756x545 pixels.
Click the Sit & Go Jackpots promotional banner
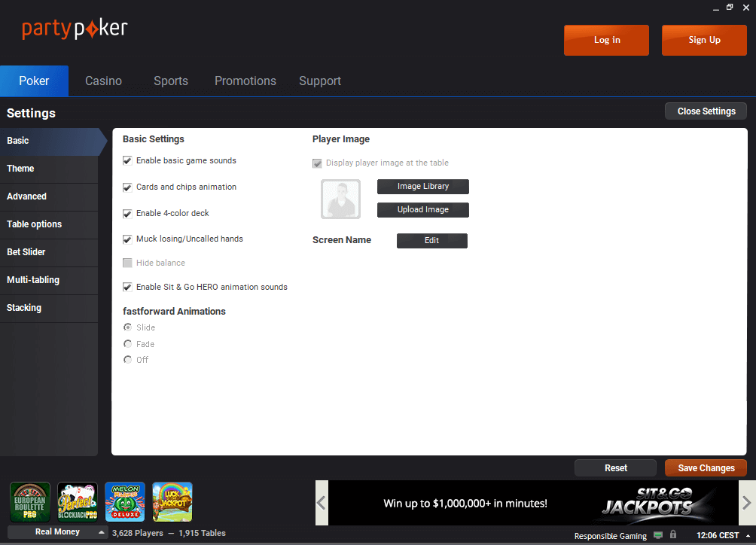coord(533,503)
